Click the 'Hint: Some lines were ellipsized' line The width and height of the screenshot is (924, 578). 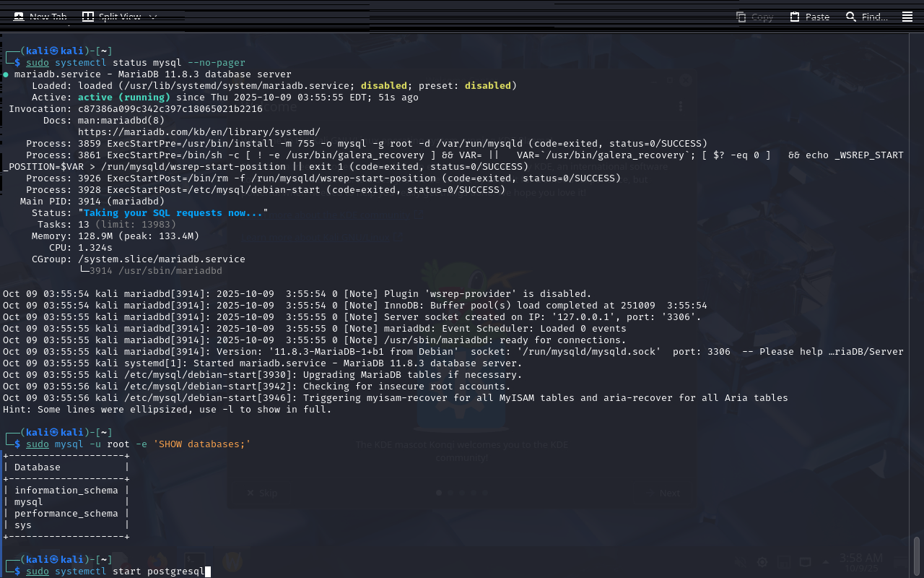167,410
